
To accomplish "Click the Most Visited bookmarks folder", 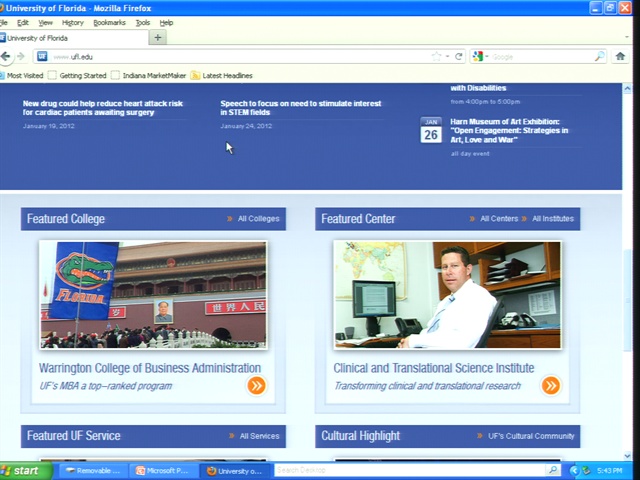I will (22, 76).
